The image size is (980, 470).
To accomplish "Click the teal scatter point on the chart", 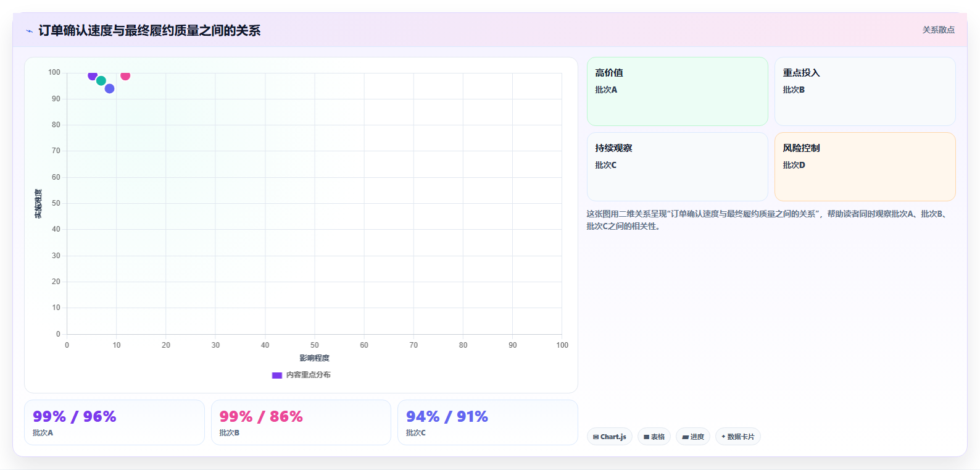I will coord(101,81).
